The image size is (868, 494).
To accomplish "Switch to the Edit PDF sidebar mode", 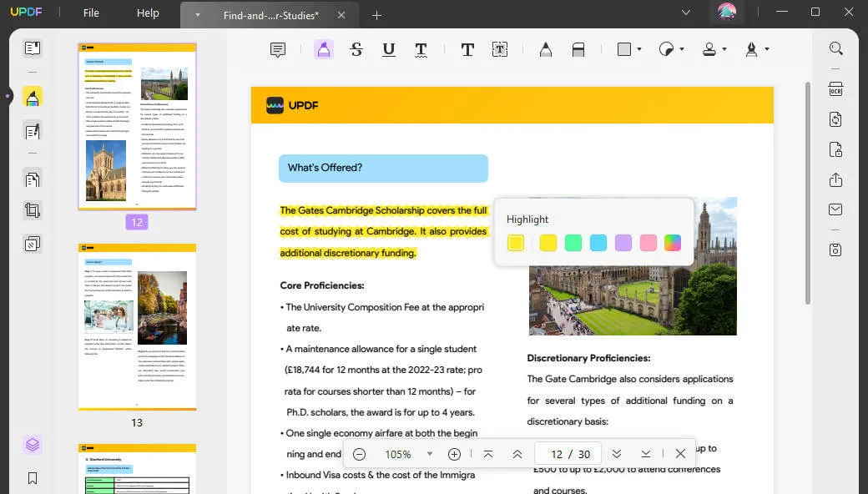I will tap(32, 131).
